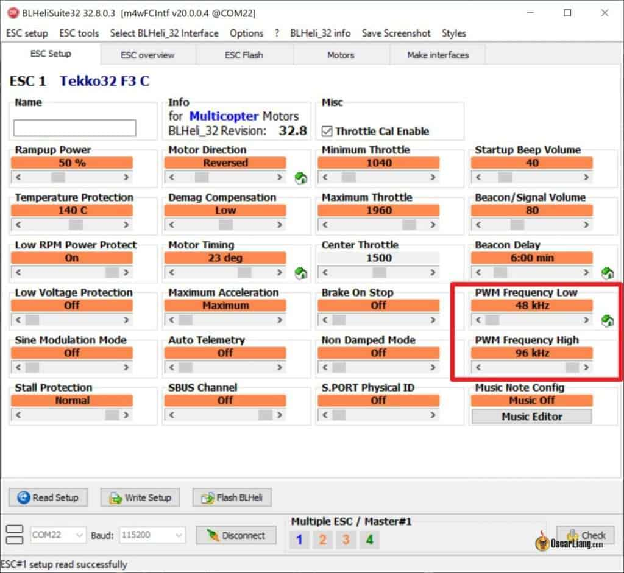Increase Startup Beep Volume right arrow
Viewport: 624px width, 573px height.
point(586,177)
